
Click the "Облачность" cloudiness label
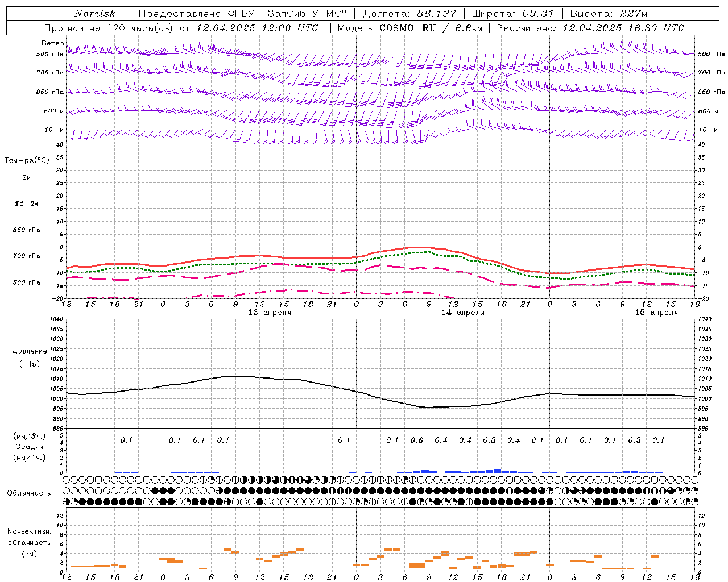click(x=29, y=493)
